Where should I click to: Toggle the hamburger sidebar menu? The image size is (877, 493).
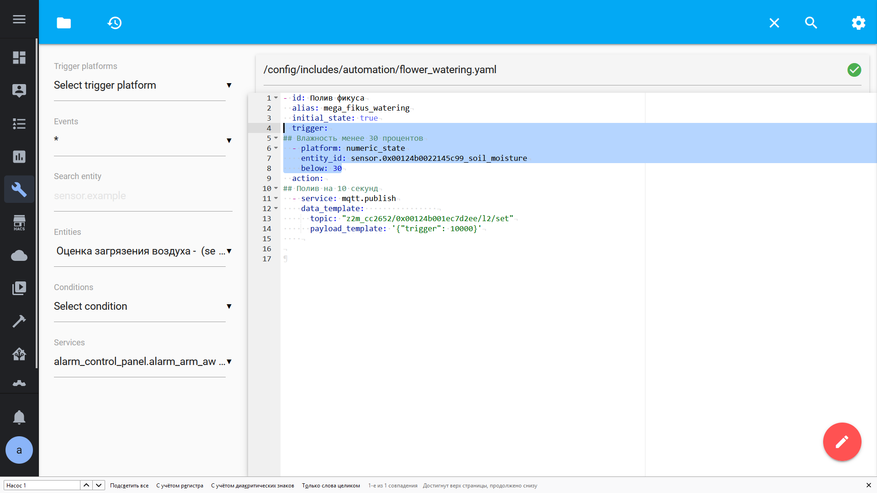pyautogui.click(x=19, y=19)
